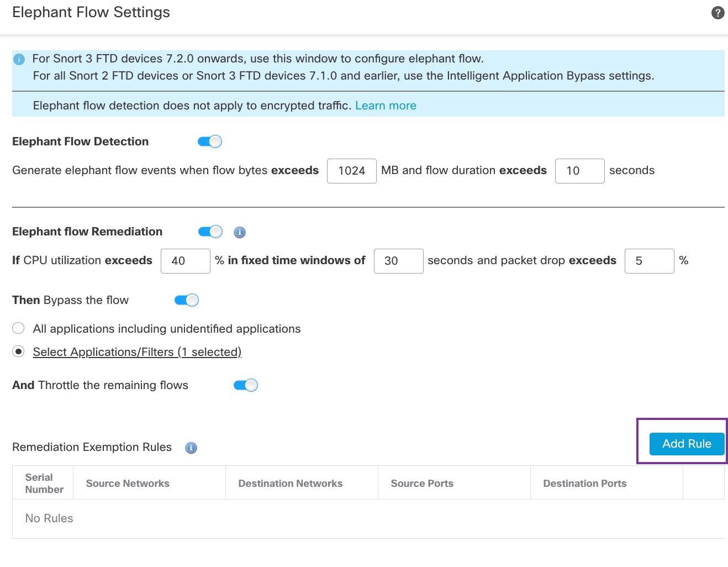Focus the CPU utilization percentage field

pos(185,261)
